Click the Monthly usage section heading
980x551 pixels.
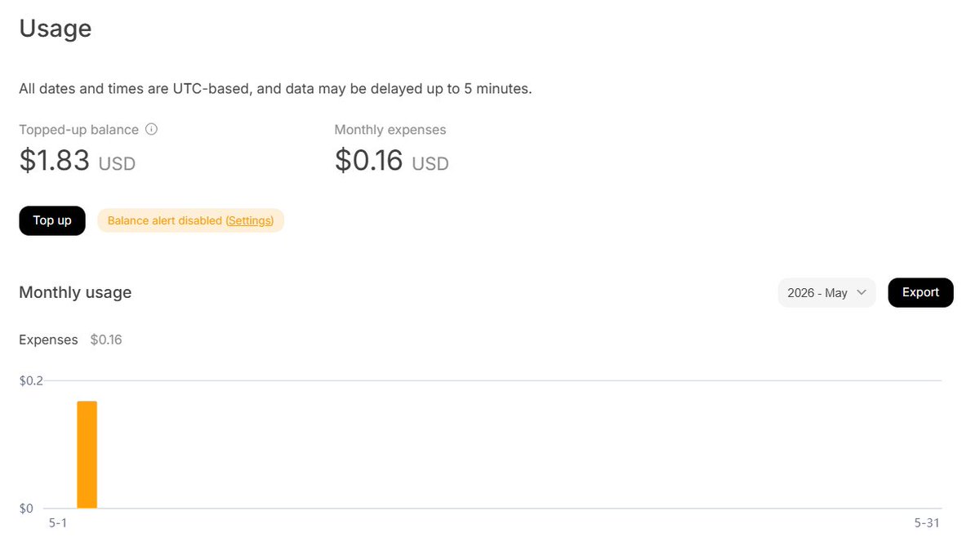pos(75,292)
